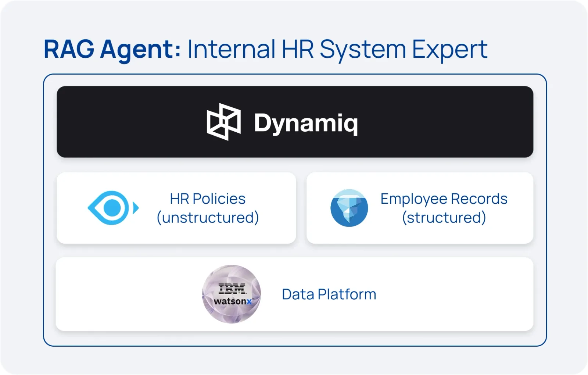This screenshot has width=588, height=375.
Task: Click the 'Dynamiq' wordmark text
Action: [x=306, y=124]
